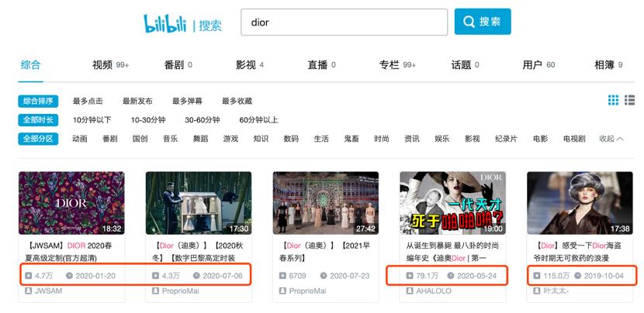Filter by 数码 category
Screen dimensions: 644x313
click(291, 139)
